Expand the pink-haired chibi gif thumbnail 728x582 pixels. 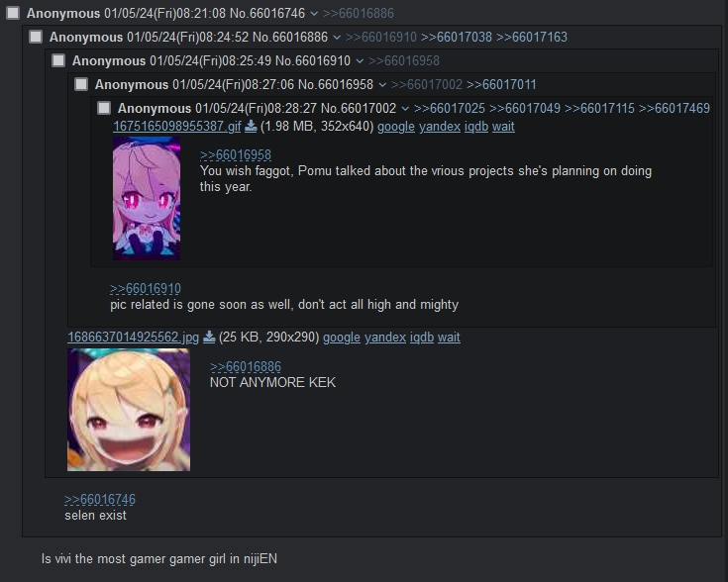tap(147, 198)
